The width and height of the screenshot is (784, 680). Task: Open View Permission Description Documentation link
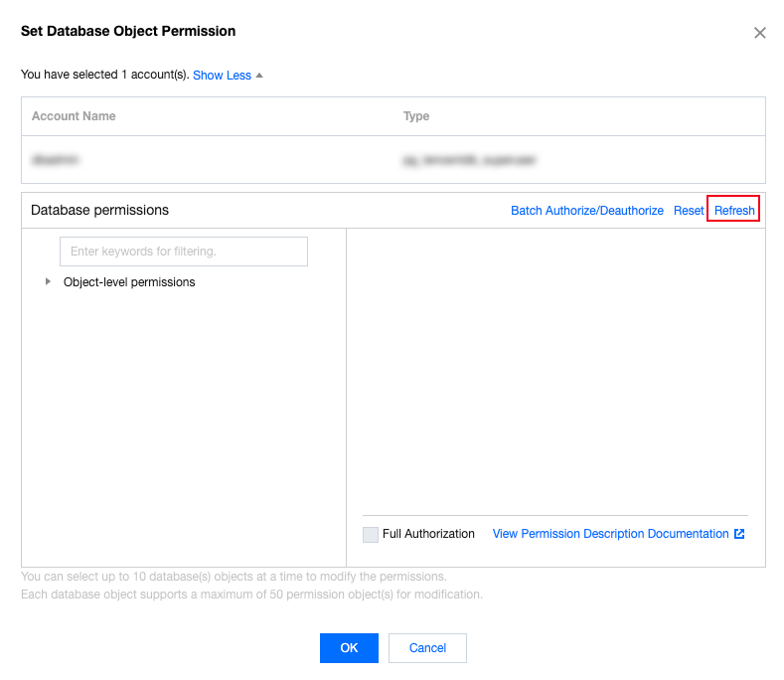point(610,534)
